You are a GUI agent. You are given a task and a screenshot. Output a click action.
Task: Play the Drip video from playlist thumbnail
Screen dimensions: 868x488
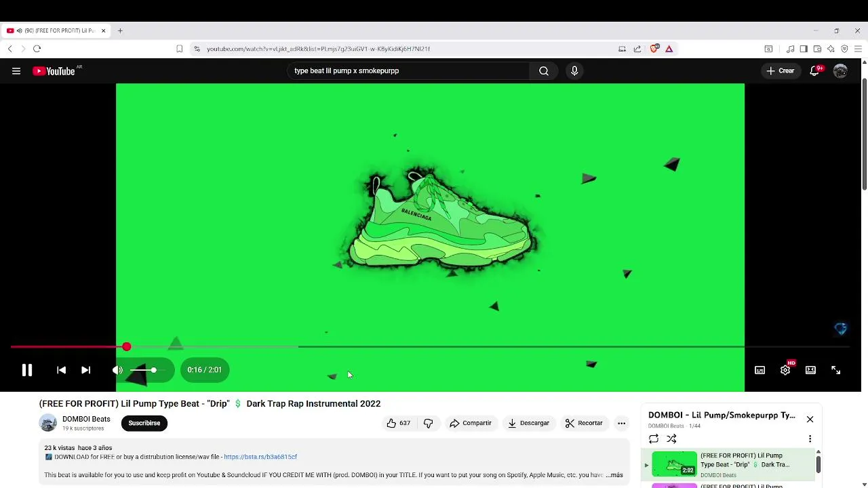[x=674, y=464]
